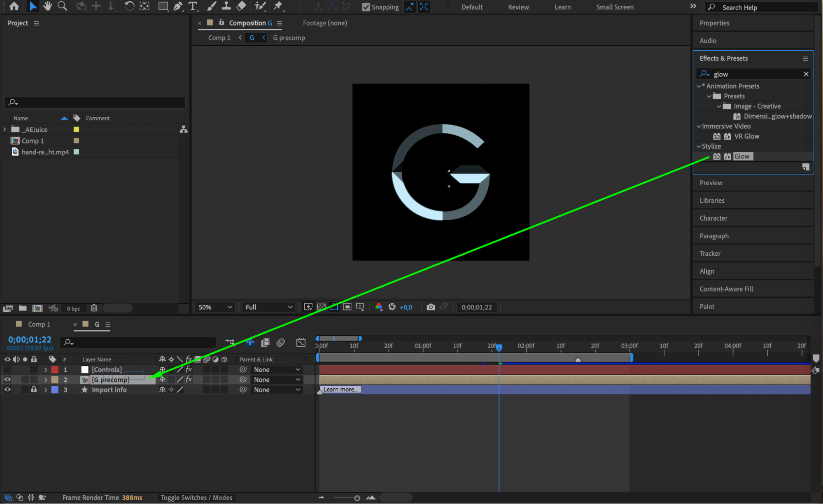Open Parent dropdown for Controls layer
The height and width of the screenshot is (504, 823).
point(277,370)
